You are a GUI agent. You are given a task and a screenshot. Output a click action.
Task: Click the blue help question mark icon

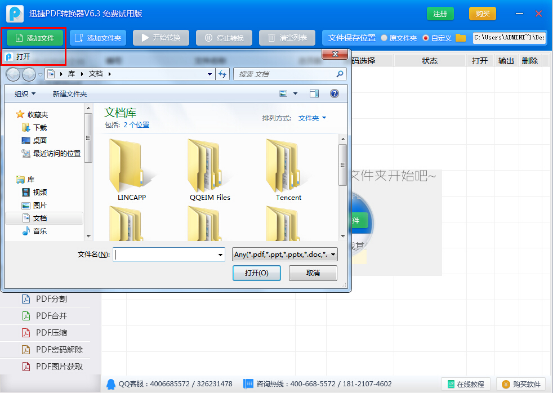point(334,93)
